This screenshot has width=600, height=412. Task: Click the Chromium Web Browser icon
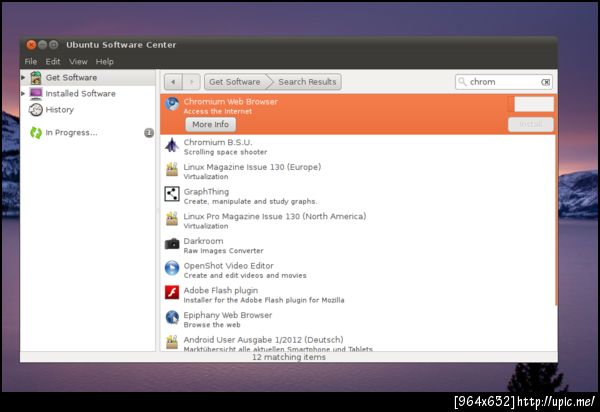172,104
